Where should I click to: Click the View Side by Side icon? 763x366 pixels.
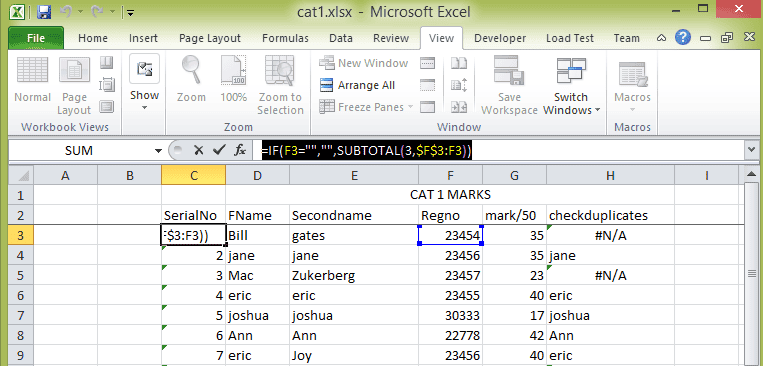point(459,63)
